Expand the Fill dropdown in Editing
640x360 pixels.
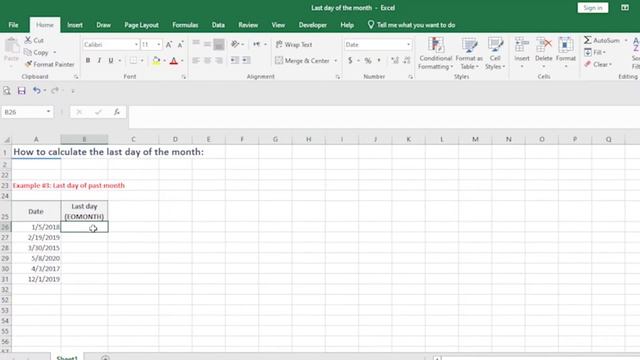click(604, 52)
